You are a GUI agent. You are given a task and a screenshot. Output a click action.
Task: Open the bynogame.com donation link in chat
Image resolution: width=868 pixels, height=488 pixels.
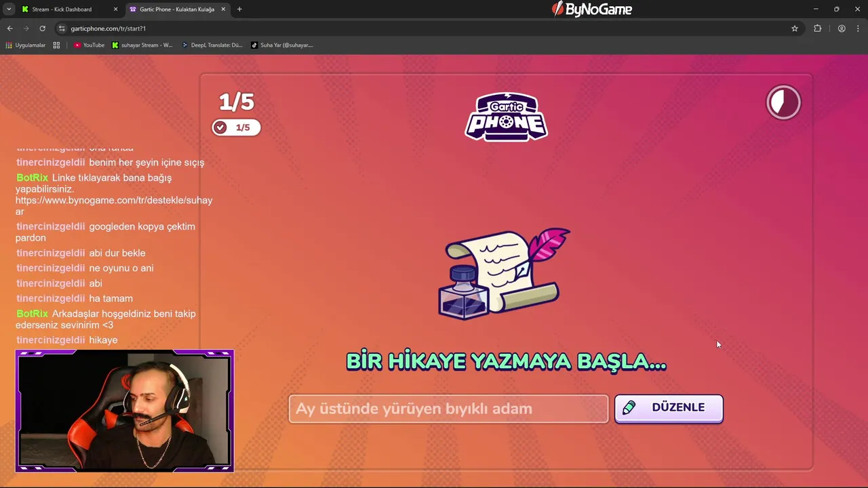pyautogui.click(x=114, y=206)
